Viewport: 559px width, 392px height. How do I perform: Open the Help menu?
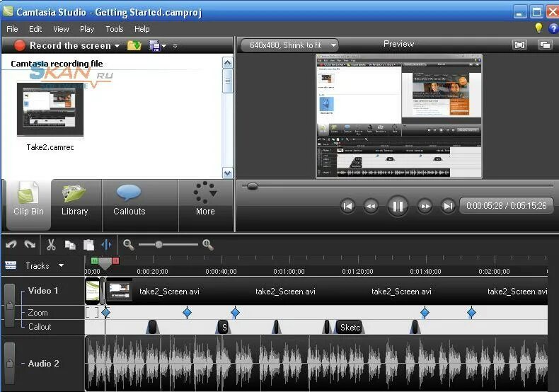[142, 29]
